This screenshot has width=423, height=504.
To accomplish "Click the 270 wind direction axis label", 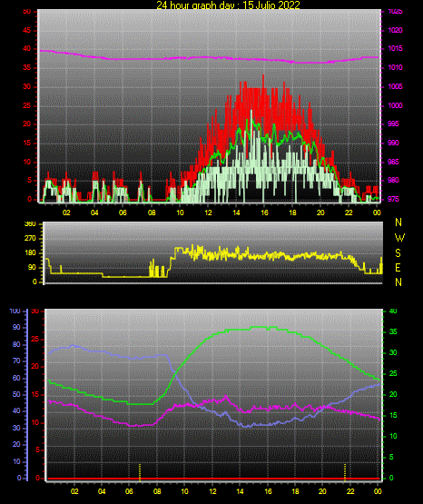I will 31,239.
